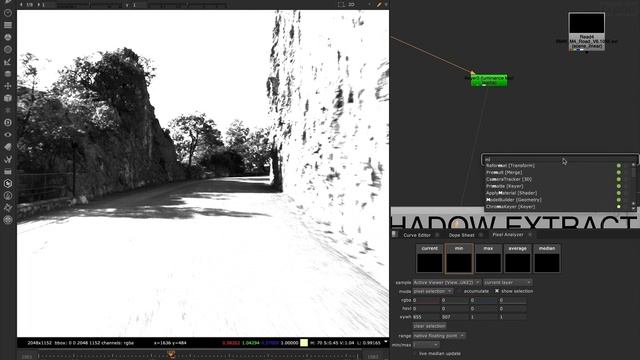Open the mode pixel selection dropdown
This screenshot has width=640, height=360.
pos(433,291)
